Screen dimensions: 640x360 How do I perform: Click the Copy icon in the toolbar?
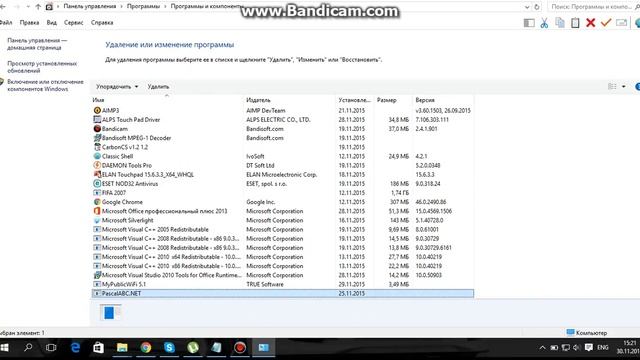(560, 23)
